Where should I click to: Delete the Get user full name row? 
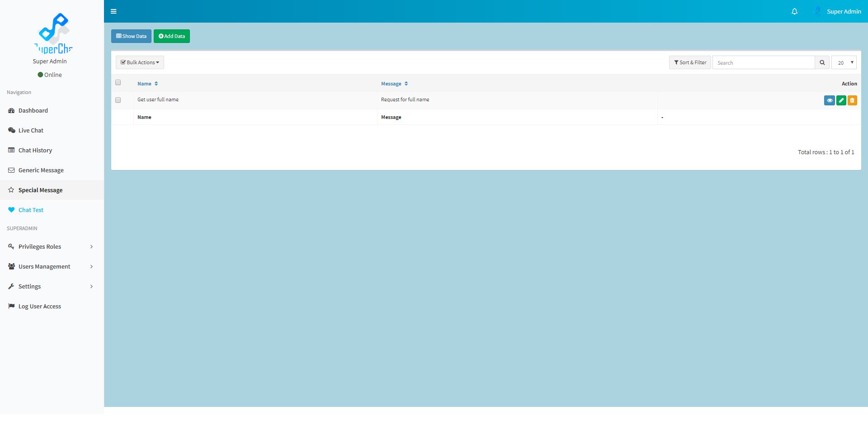pyautogui.click(x=852, y=100)
